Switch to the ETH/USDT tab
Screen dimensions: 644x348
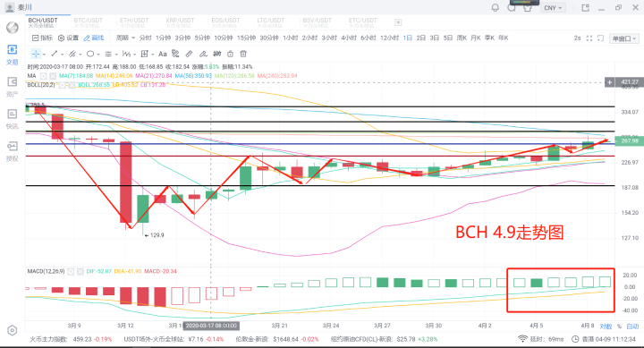coord(134,22)
